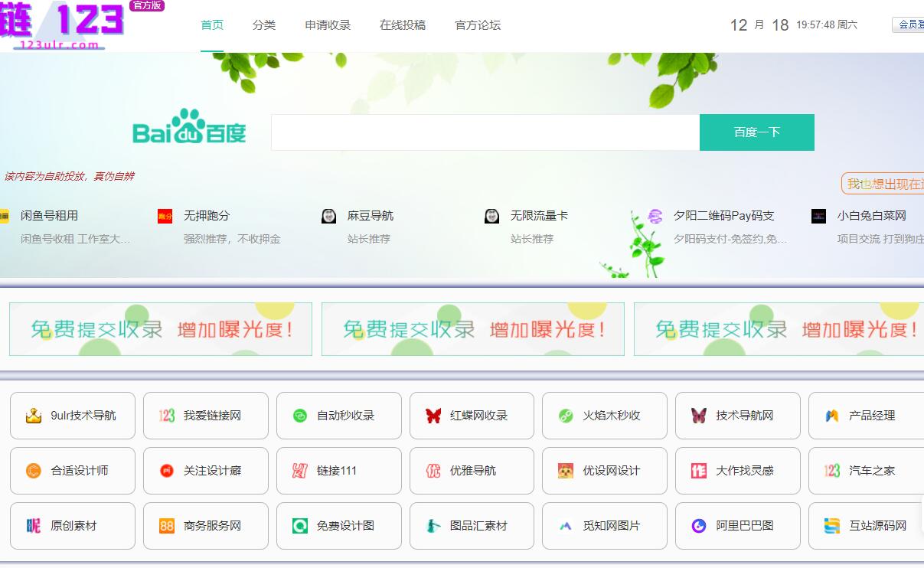Select 官方论坛 in the top menu
The width and height of the screenshot is (924, 568).
478,25
